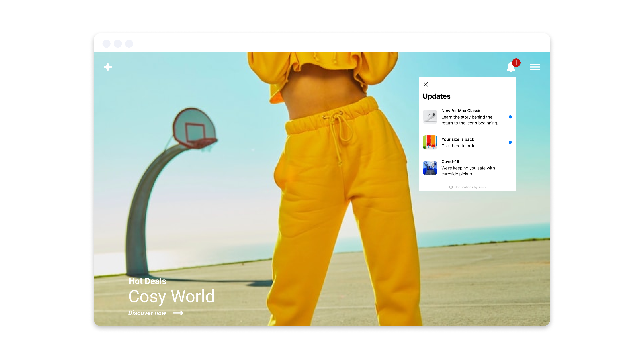The width and height of the screenshot is (644, 343).
Task: Click "Learn the story behind the" description text
Action: [x=467, y=117]
